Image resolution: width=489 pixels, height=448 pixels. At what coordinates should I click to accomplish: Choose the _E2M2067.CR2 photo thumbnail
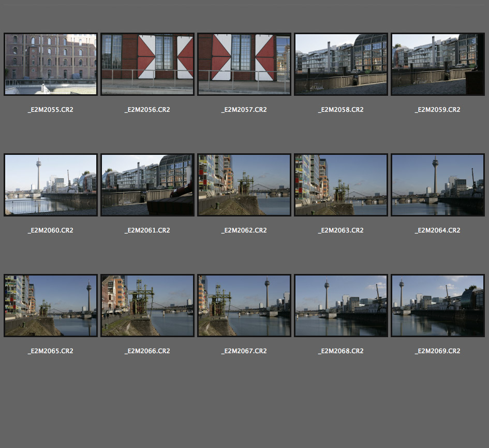[244, 306]
